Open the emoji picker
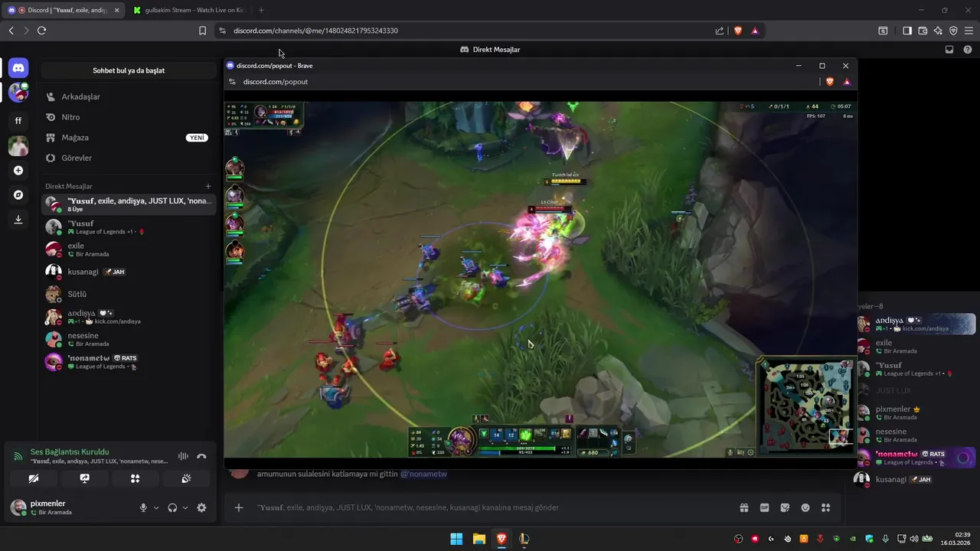This screenshot has height=551, width=980. (805, 507)
